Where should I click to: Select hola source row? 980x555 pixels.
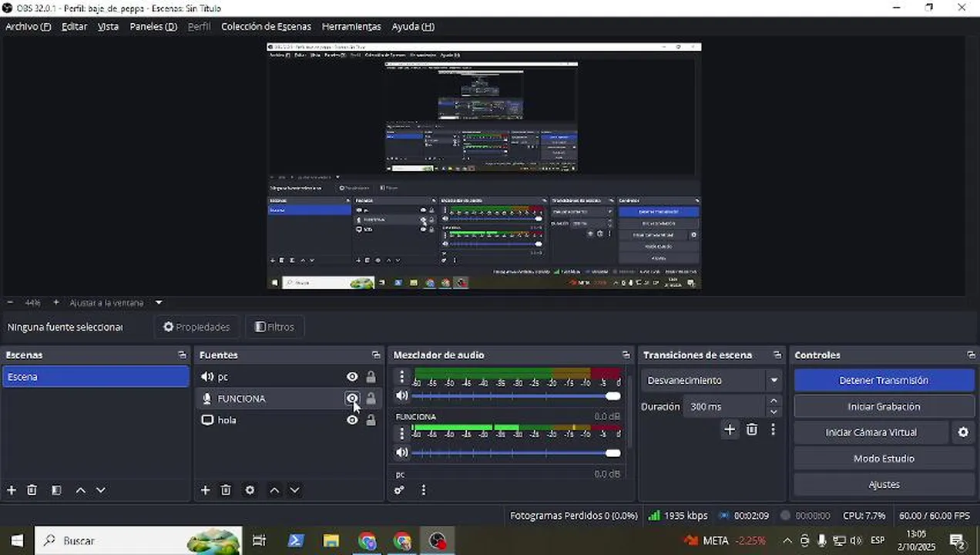click(288, 420)
